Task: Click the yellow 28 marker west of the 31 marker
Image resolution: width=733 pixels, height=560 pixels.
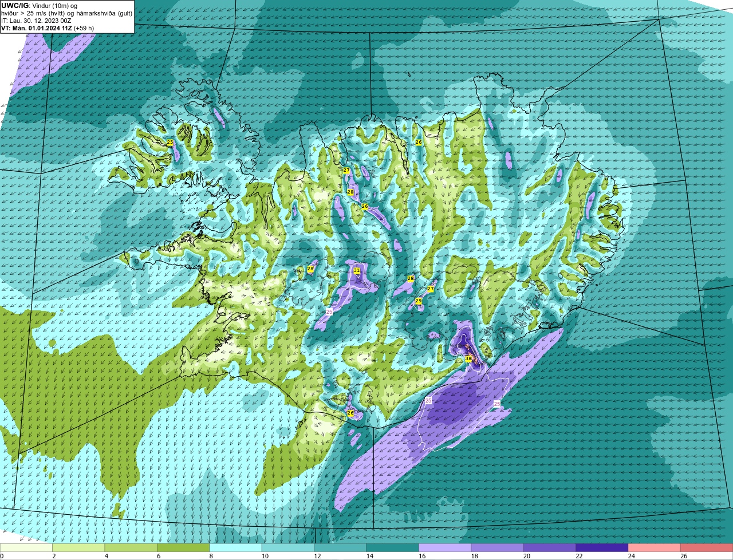Action: [x=310, y=269]
